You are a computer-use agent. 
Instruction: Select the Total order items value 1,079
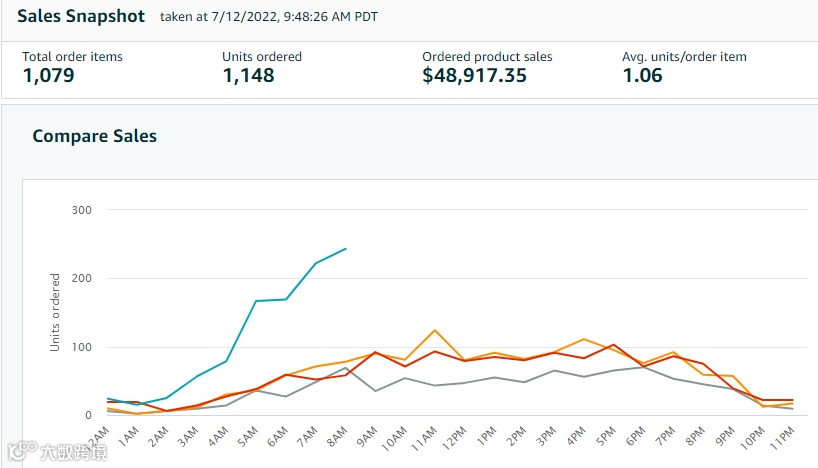[49, 76]
